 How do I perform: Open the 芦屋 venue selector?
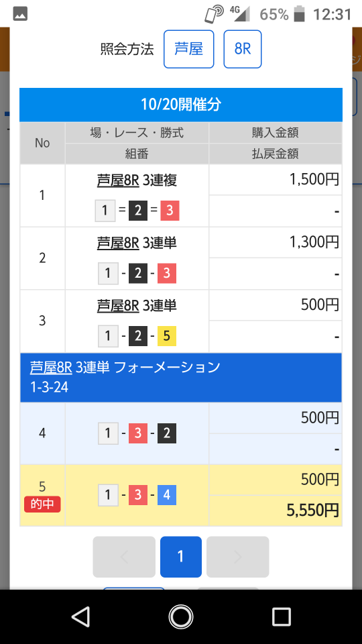click(x=189, y=49)
